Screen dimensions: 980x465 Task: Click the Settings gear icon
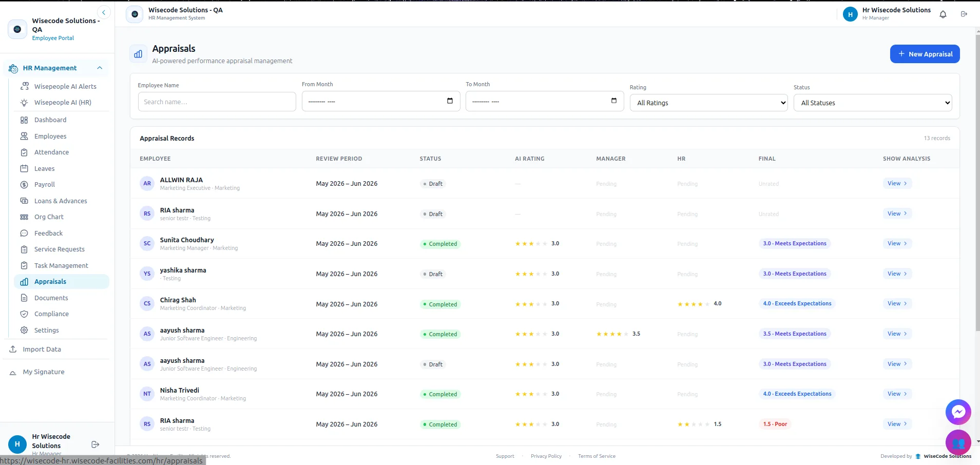(x=24, y=330)
